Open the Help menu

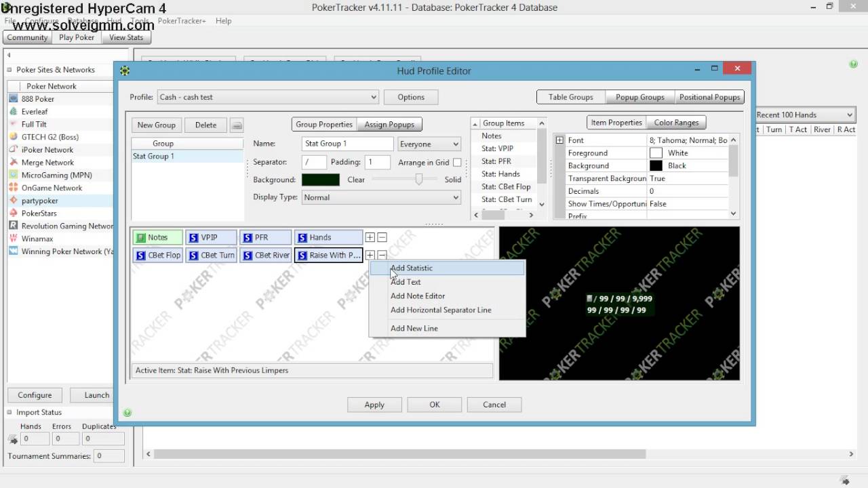pyautogui.click(x=223, y=21)
